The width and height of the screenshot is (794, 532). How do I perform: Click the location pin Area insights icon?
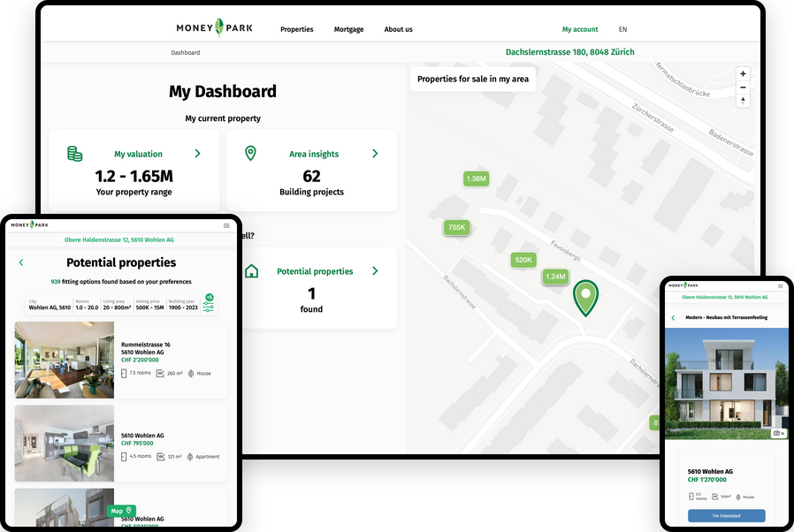click(250, 154)
